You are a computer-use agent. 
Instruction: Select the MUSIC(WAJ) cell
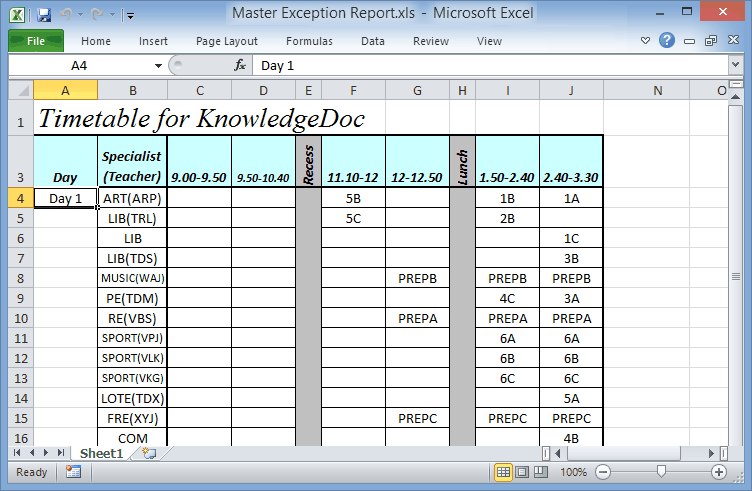pos(132,278)
